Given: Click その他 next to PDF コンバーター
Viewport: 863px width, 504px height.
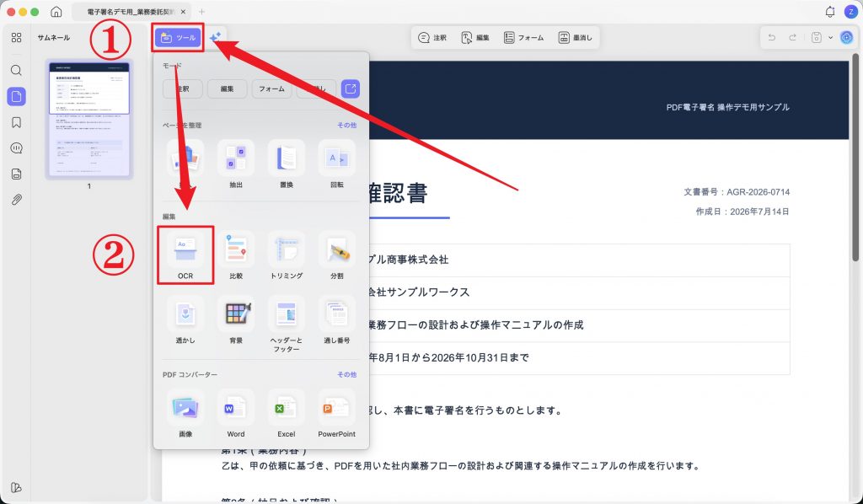Looking at the screenshot, I should [346, 375].
